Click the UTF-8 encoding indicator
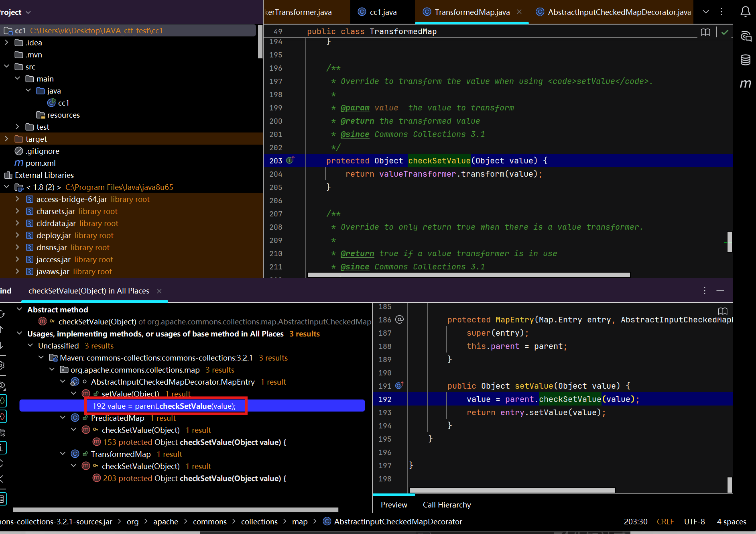Image resolution: width=756 pixels, height=534 pixels. coord(694,522)
